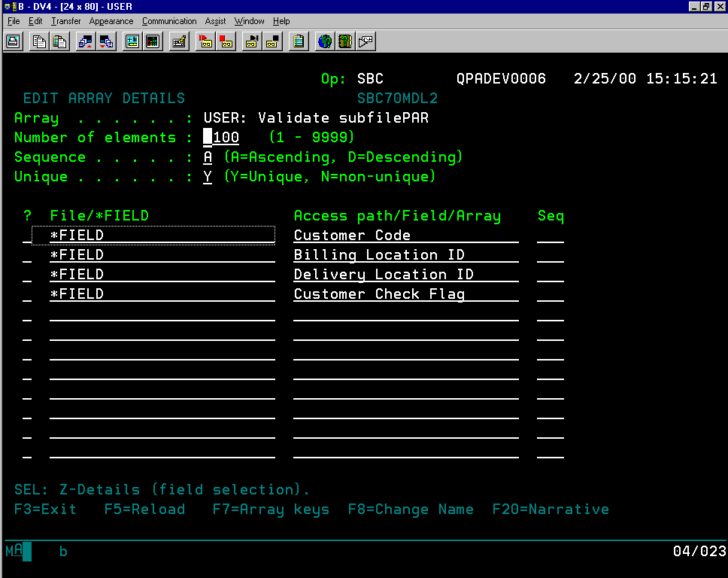Click the Send File to Host icon
This screenshot has width=728, height=578.
86,41
